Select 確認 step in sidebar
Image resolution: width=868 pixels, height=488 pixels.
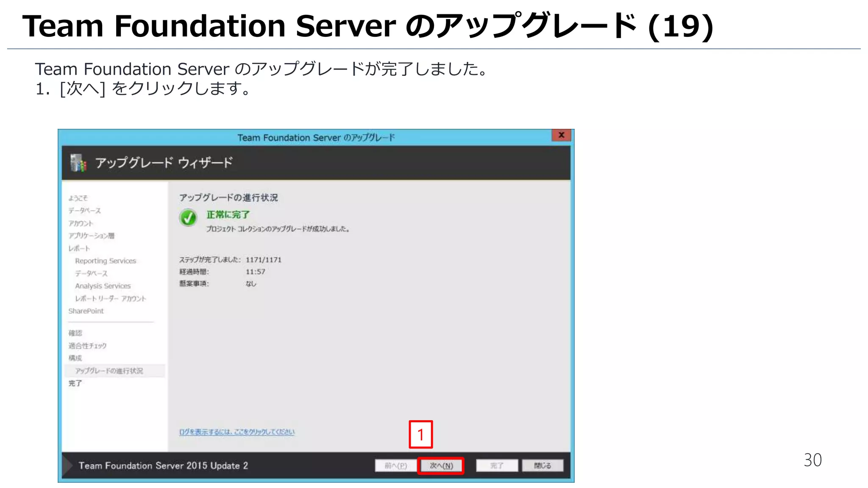pyautogui.click(x=75, y=333)
